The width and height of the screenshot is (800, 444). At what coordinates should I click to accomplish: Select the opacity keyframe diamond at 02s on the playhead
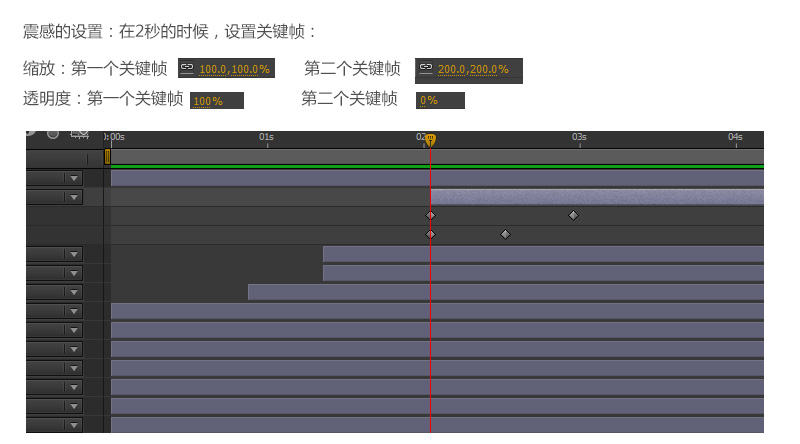tap(431, 234)
